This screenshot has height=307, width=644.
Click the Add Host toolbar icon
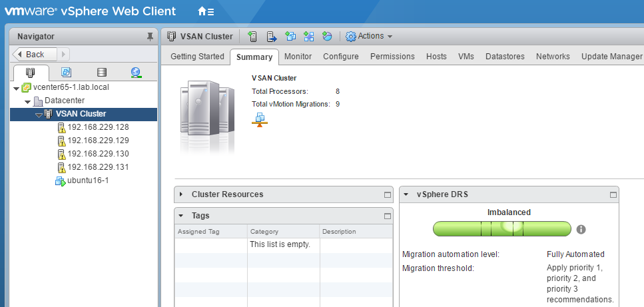(x=252, y=37)
